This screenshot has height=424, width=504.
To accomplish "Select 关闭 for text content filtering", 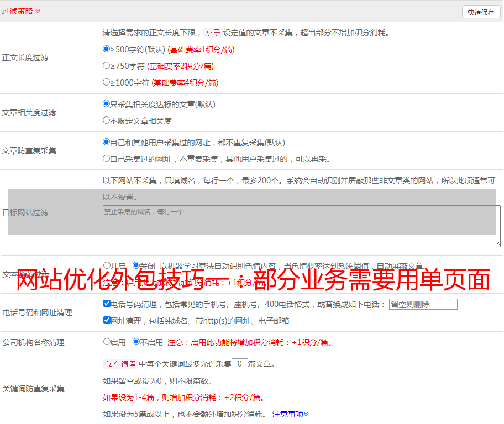I will pyautogui.click(x=136, y=266).
